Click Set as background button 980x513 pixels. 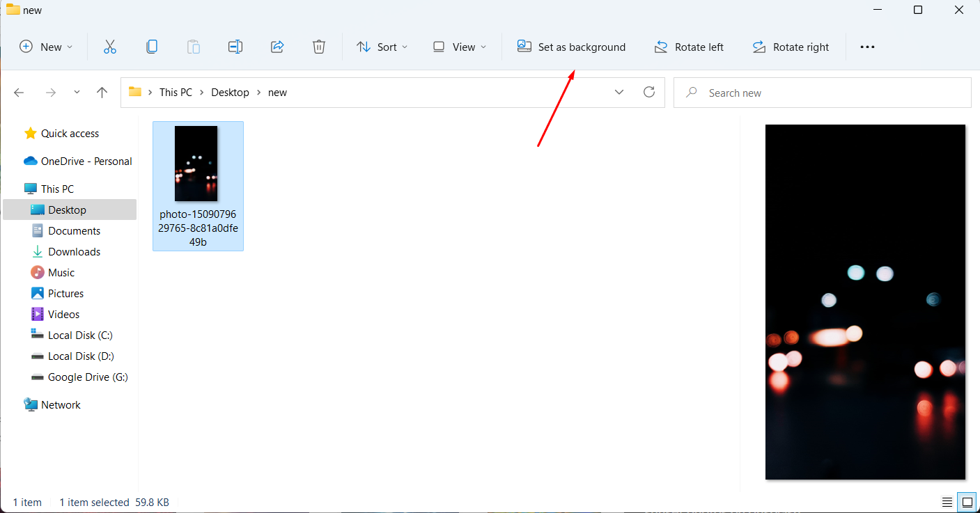point(571,47)
